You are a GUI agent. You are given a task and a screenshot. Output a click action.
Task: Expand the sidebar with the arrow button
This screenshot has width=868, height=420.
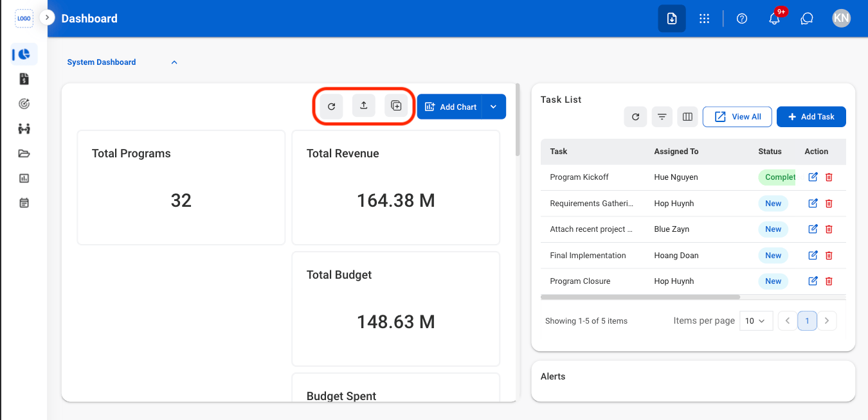[47, 17]
